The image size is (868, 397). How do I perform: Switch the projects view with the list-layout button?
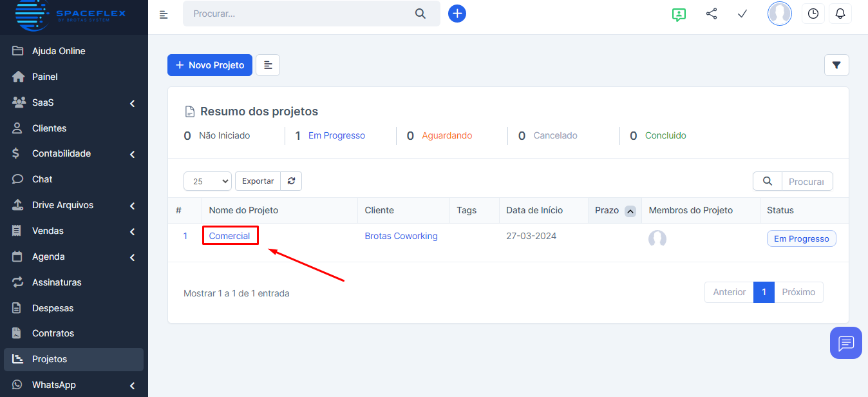pyautogui.click(x=268, y=65)
